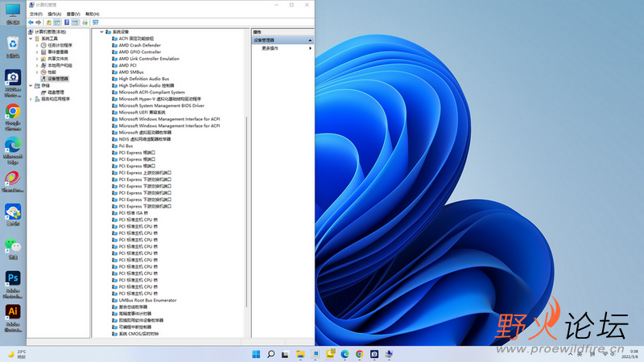Select Microsoft Hyper-V virtualization driver row
644x362 pixels.
159,99
